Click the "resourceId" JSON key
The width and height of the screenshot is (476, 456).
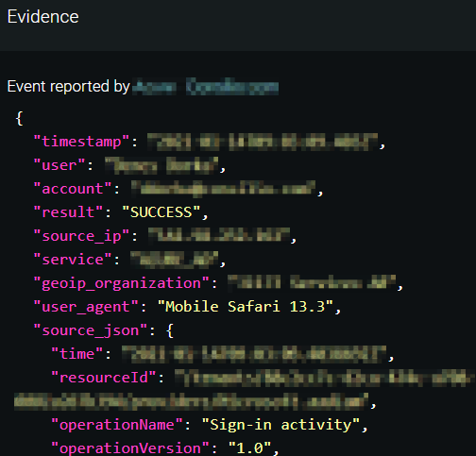coord(104,378)
